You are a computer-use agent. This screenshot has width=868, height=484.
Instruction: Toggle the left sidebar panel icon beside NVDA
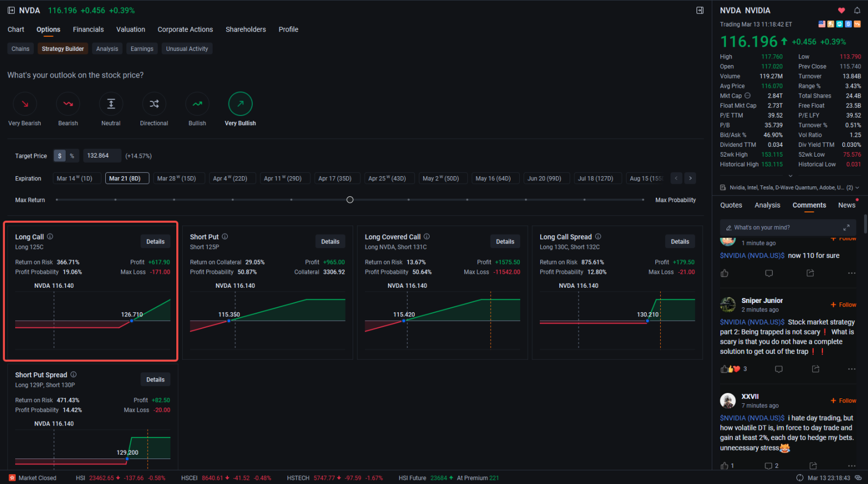(11, 10)
